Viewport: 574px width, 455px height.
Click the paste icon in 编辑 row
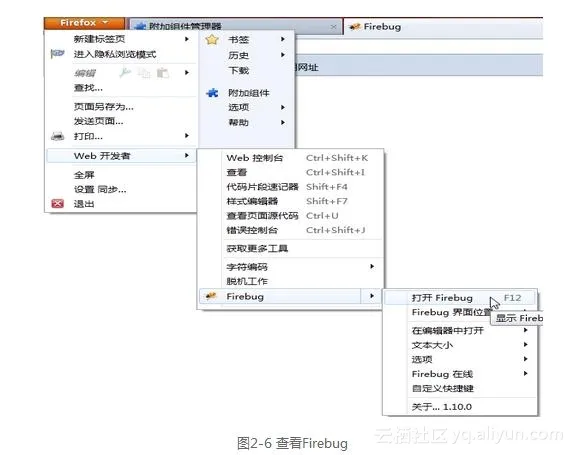[163, 73]
